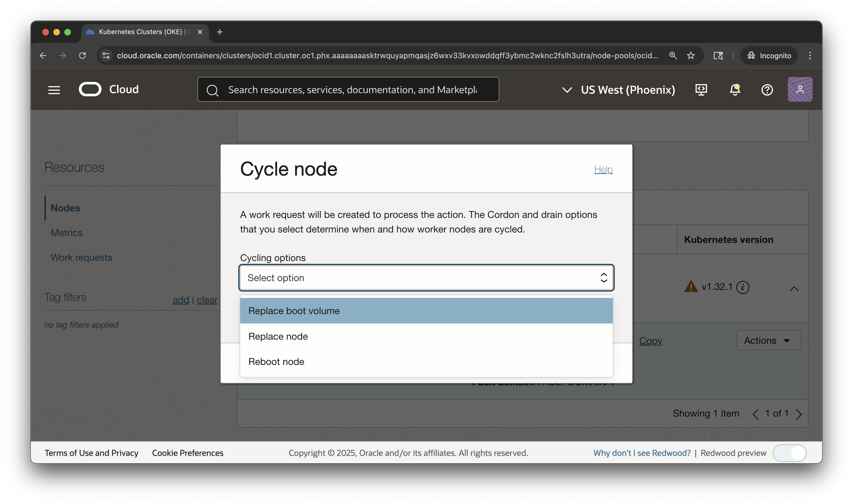The image size is (853, 504).
Task: Open Work requests in Resources
Action: pyautogui.click(x=82, y=257)
